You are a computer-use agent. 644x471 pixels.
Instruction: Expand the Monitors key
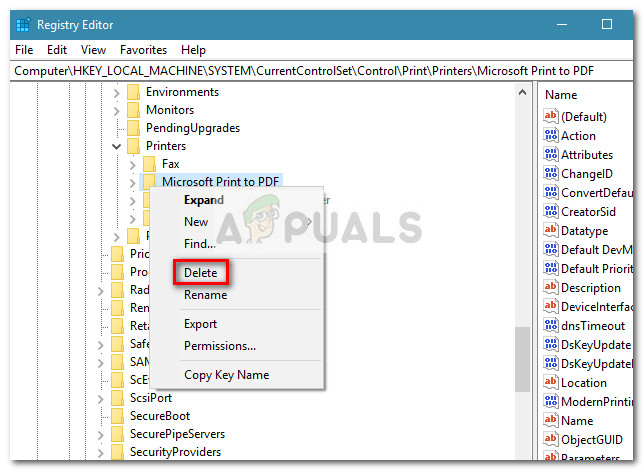coord(117,111)
